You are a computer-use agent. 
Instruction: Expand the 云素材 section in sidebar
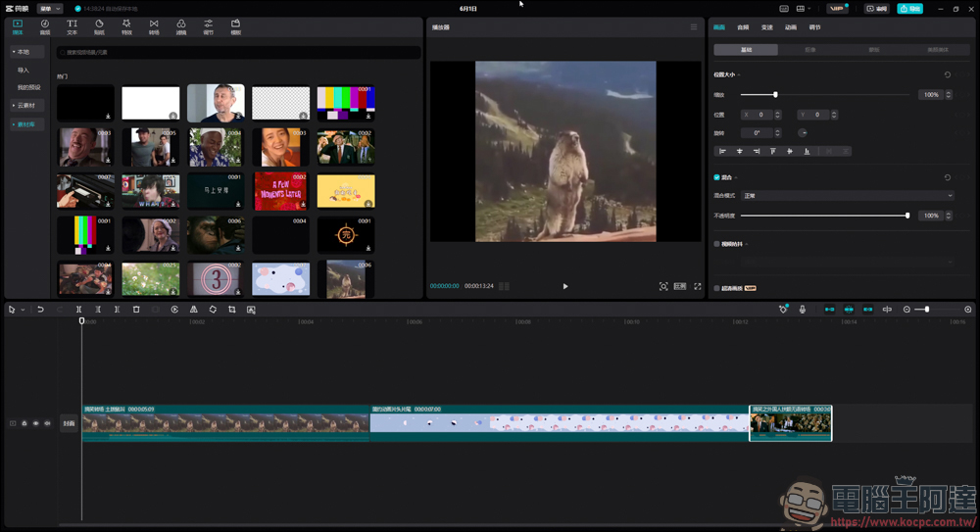[x=24, y=106]
